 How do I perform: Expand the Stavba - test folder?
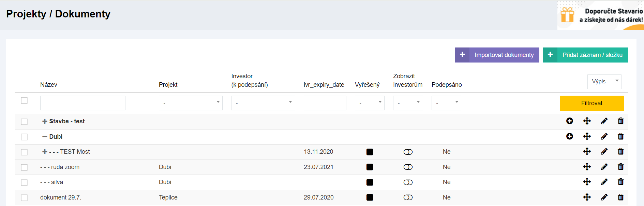(45, 121)
